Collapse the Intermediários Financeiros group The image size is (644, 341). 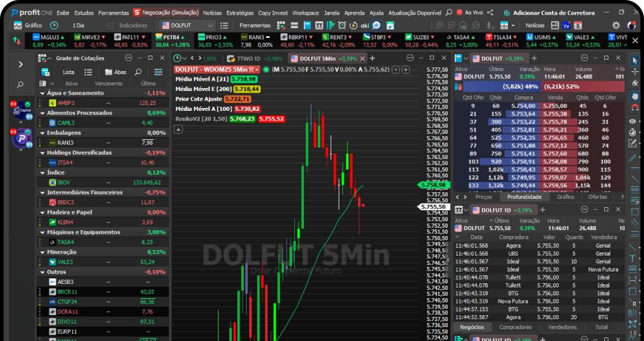(42, 193)
